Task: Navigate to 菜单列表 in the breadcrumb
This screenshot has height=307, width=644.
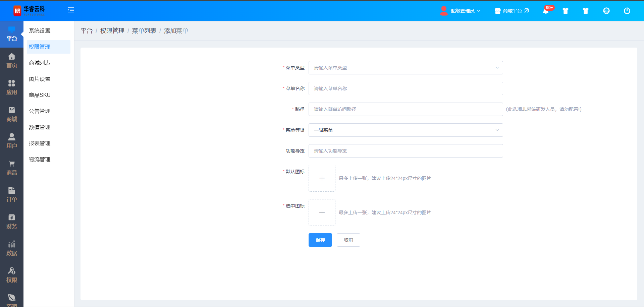Action: [x=144, y=31]
